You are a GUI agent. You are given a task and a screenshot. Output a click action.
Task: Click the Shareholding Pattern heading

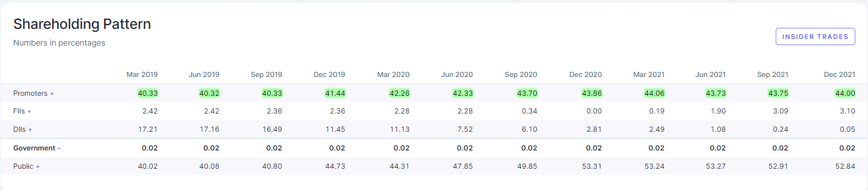(82, 24)
